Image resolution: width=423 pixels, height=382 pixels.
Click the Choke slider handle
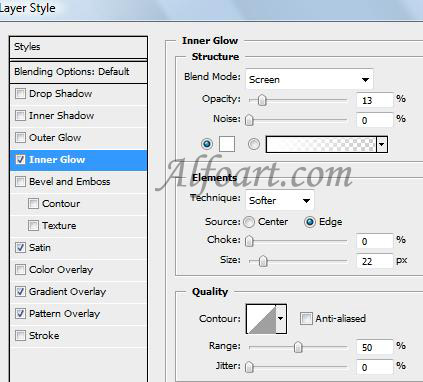coord(249,241)
